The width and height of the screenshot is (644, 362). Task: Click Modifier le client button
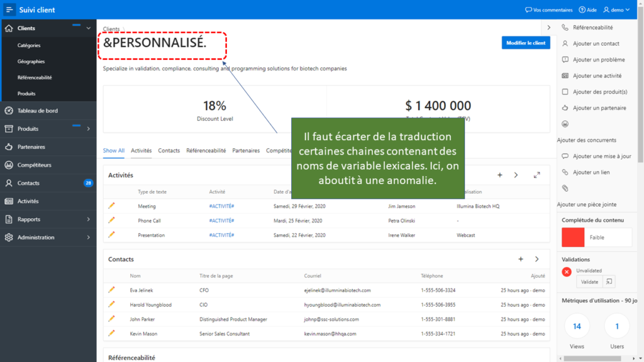(526, 43)
